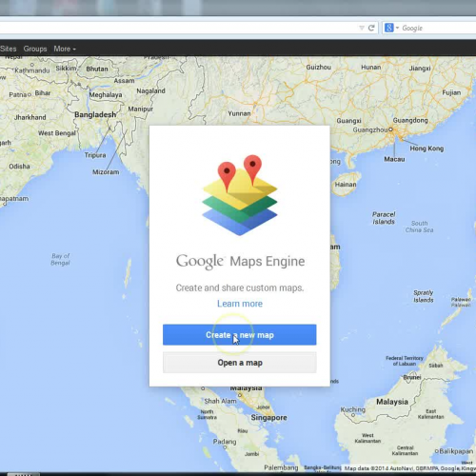Click the Brunei map label
476x476 pixels.
click(412, 377)
